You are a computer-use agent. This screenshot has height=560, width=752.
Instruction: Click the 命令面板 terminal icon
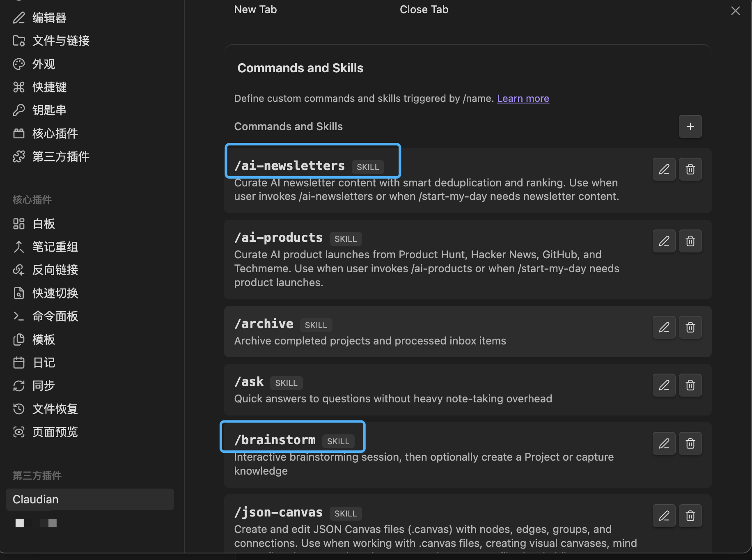(19, 316)
